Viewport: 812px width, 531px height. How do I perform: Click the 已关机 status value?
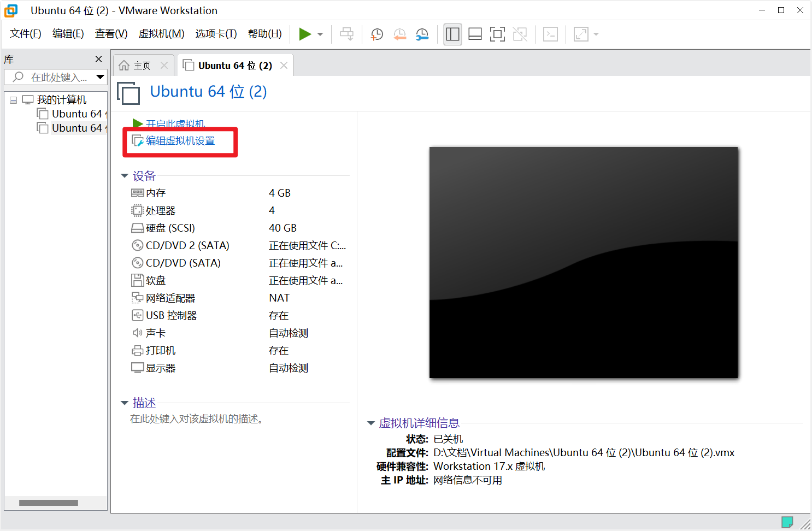[x=448, y=439]
